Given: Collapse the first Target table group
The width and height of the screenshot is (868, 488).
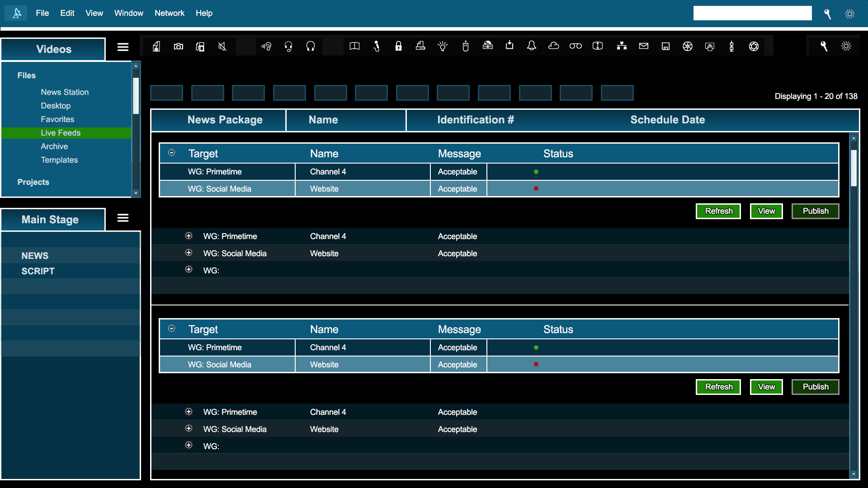Looking at the screenshot, I should [172, 153].
